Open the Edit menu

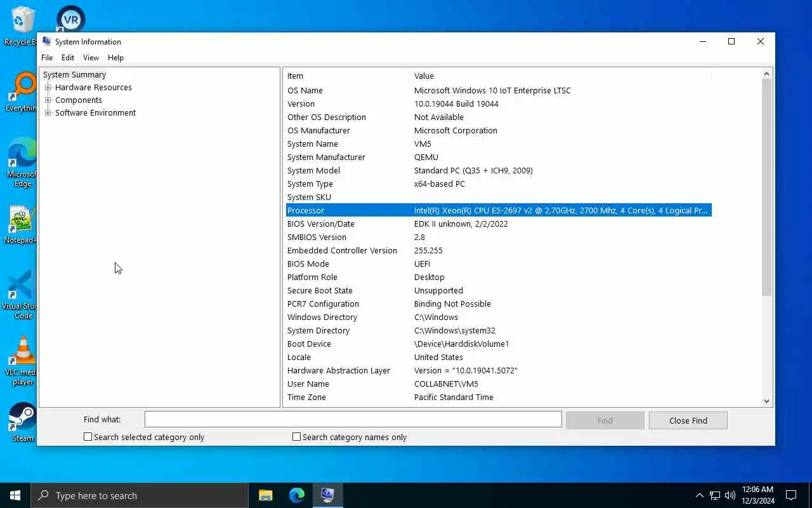tap(68, 57)
